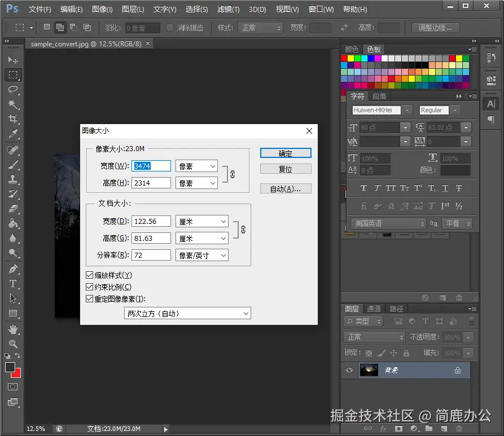504x436 pixels.
Task: Click the 分辨率 input field
Action: [x=151, y=256]
